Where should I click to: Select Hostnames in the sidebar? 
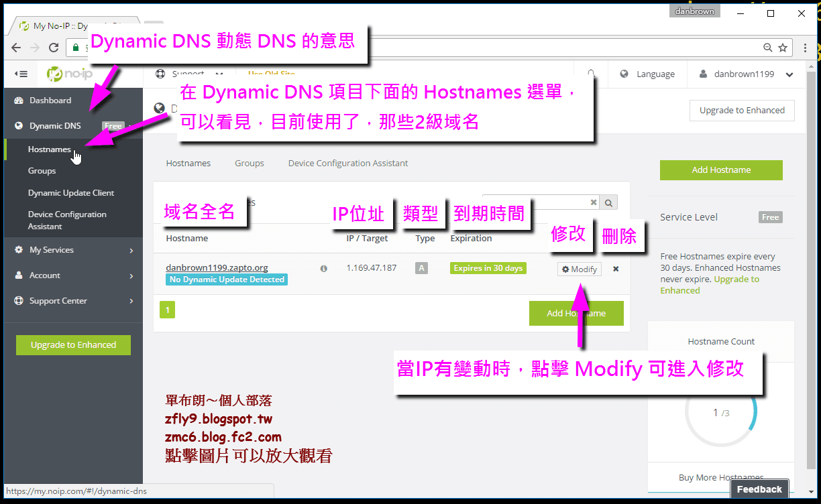(50, 149)
